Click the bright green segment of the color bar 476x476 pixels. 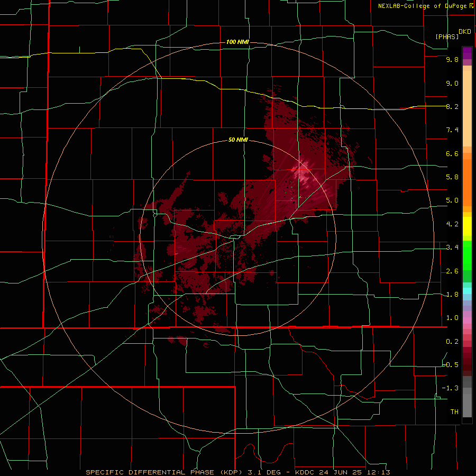[x=467, y=255]
